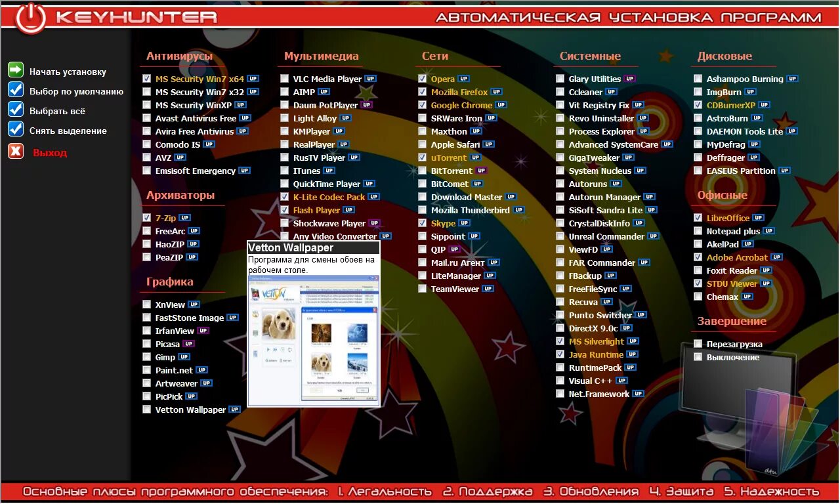Uncheck the K-Lite Codec Pack checkbox
The height and width of the screenshot is (504, 840).
pos(284,197)
